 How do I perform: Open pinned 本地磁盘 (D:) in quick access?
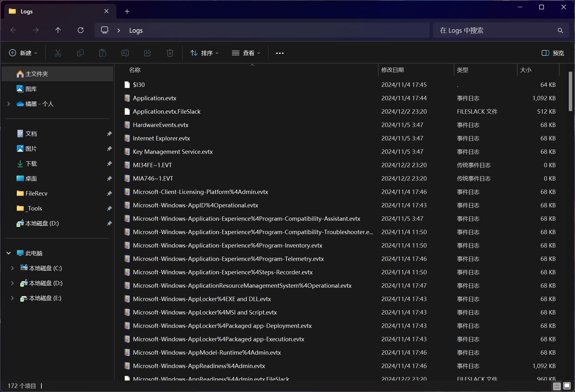tap(58, 223)
